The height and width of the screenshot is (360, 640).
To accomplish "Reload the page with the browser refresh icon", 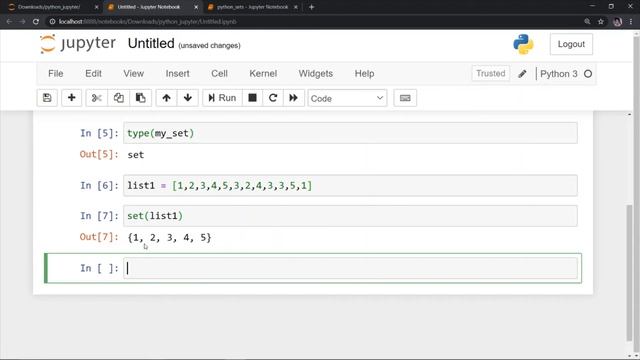I will (36, 22).
